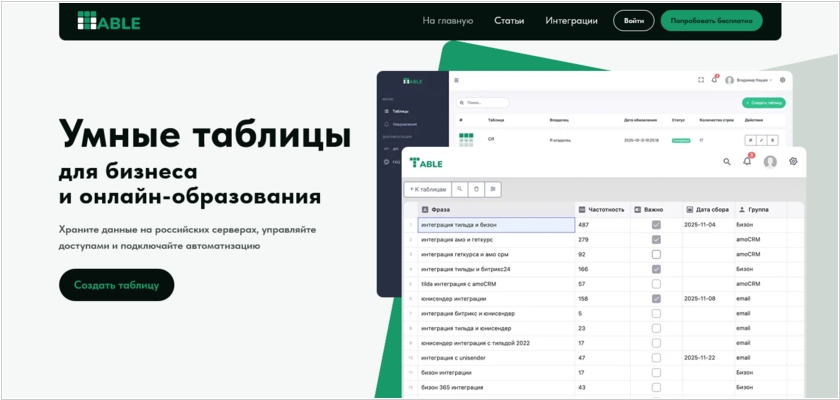The image size is (840, 400).
Task: Go to 'Статьи' in the navigation
Action: coord(509,20)
